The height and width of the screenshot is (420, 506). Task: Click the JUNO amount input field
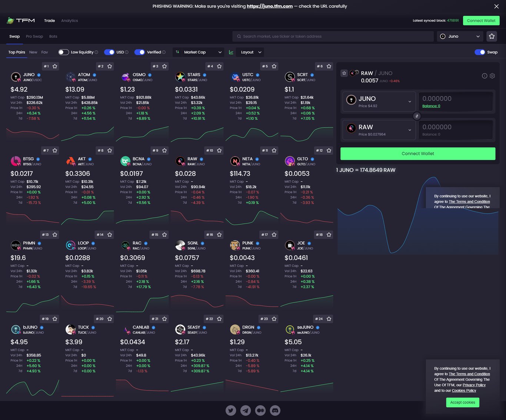point(456,101)
